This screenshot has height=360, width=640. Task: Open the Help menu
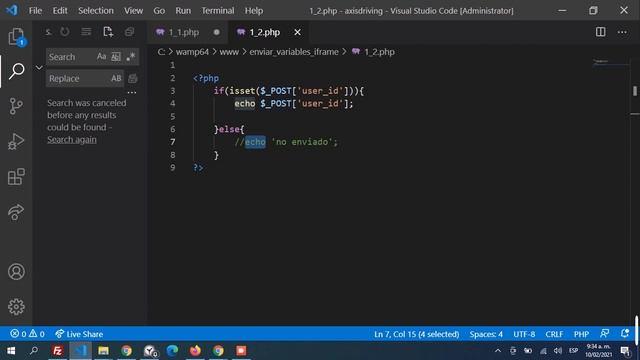pos(253,11)
